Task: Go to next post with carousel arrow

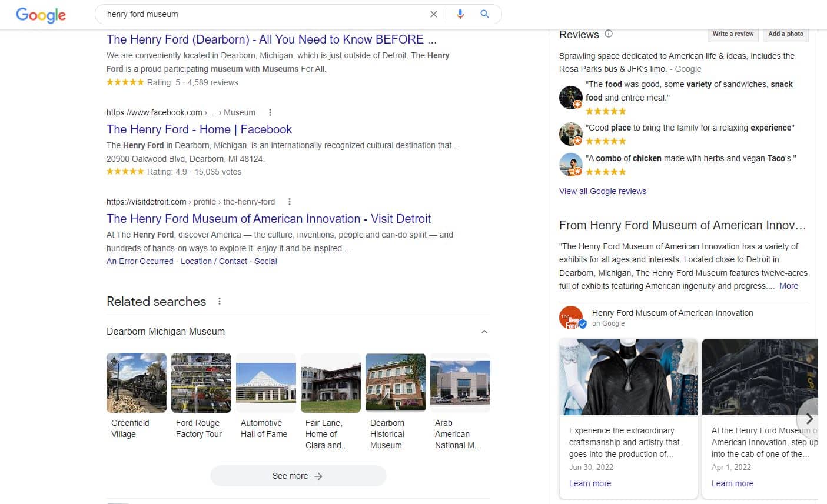Action: 809,419
